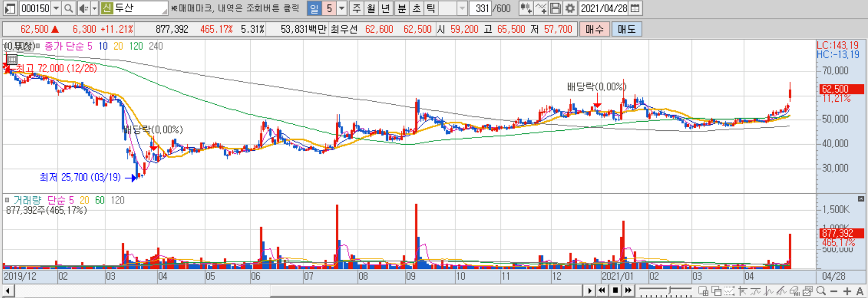This screenshot has height=298, width=868.
Task: Click the A text tool icon
Action: (x=860, y=291)
